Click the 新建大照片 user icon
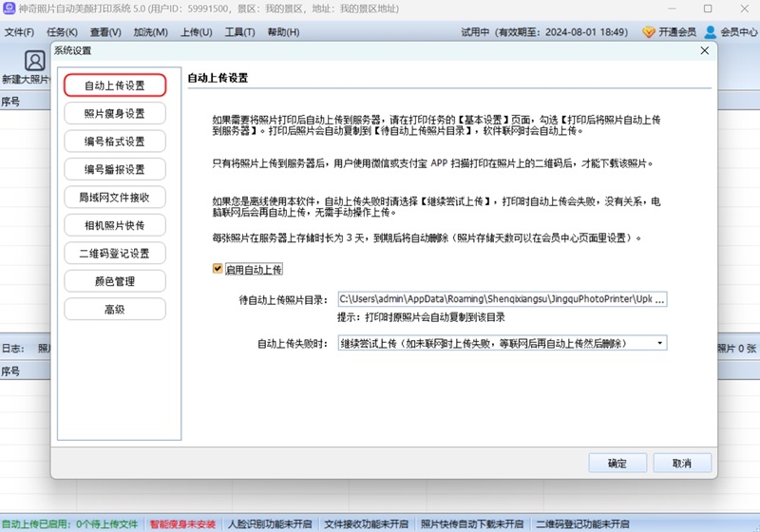 (35, 61)
